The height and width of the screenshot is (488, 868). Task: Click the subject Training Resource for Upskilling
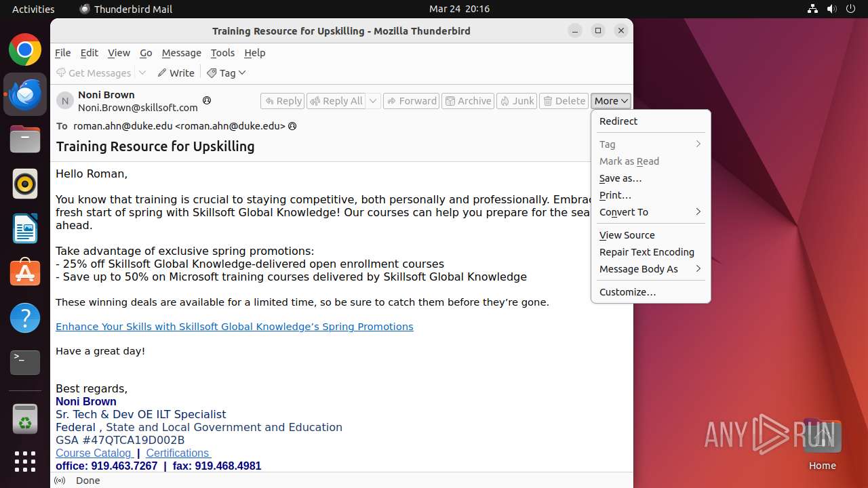click(x=155, y=146)
